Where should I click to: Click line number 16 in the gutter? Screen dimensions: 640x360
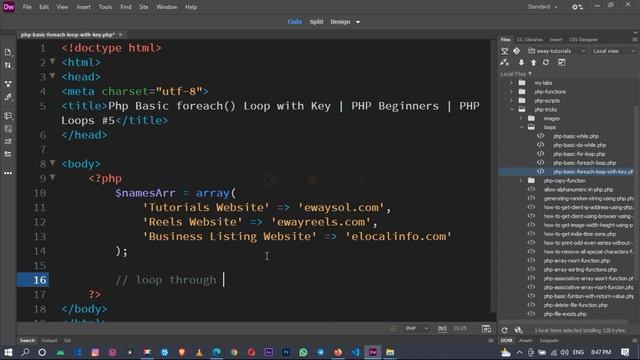click(40, 280)
